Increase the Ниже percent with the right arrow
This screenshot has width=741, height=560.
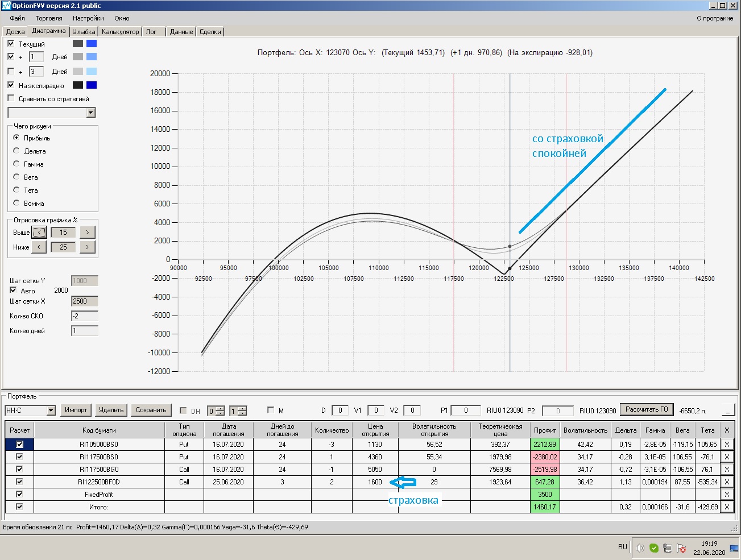pyautogui.click(x=87, y=247)
